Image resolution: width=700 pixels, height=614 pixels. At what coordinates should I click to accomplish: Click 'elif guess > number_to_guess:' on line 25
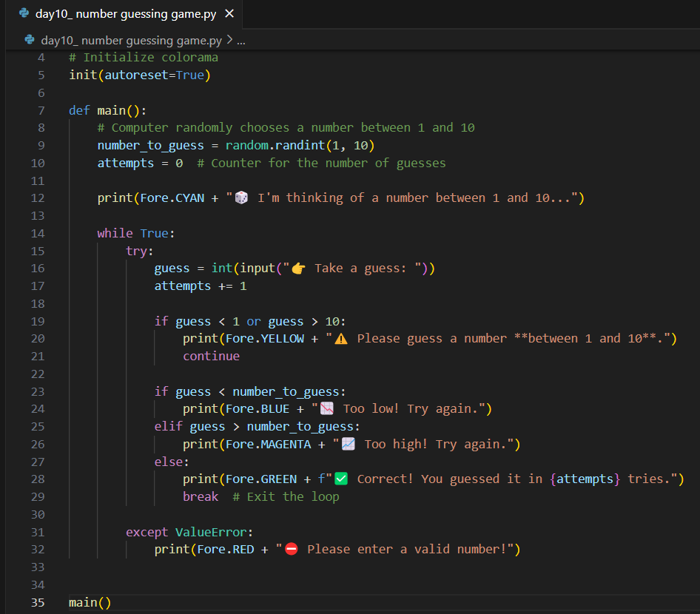(x=258, y=427)
